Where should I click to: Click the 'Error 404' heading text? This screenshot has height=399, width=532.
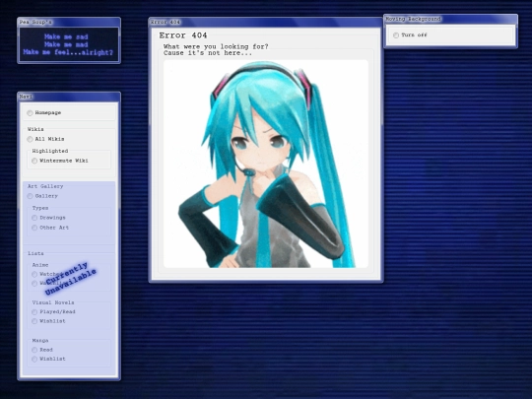click(183, 35)
